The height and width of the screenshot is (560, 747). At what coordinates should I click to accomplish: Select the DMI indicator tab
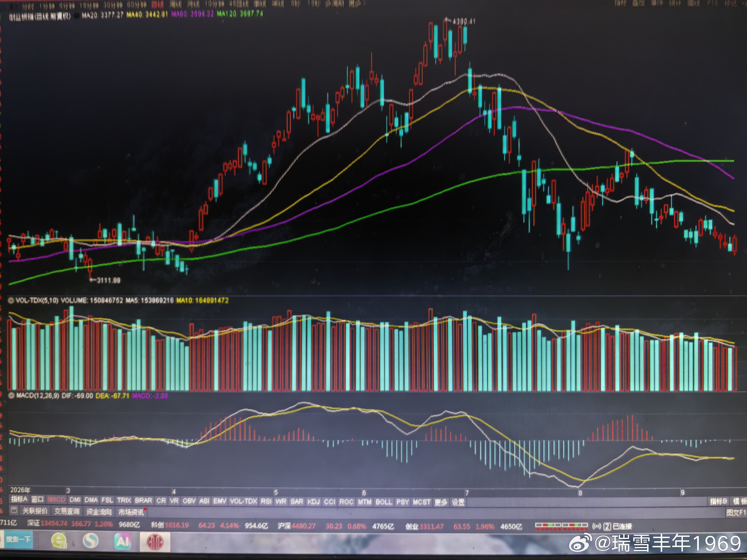coord(75,500)
